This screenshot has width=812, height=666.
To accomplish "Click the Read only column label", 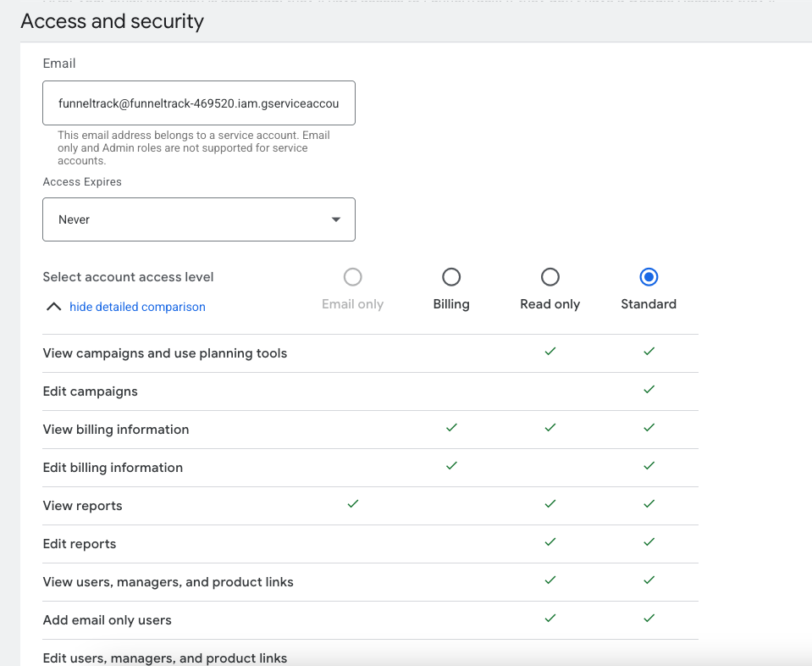I will click(550, 304).
